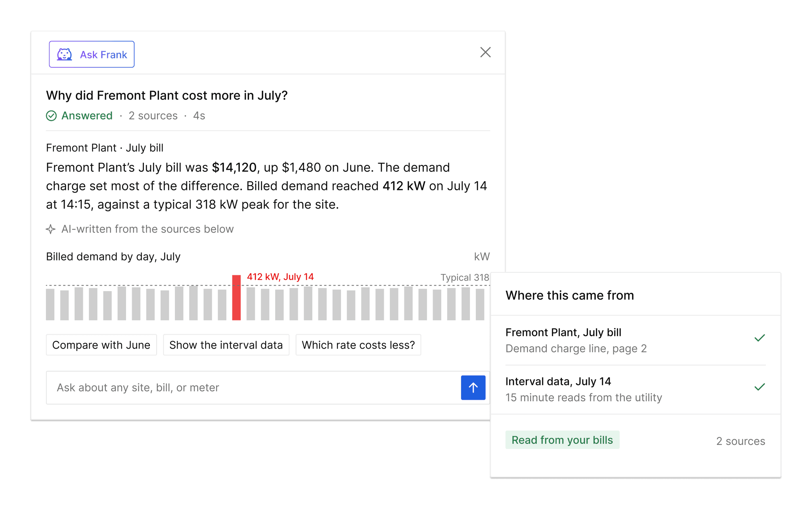The image size is (812, 508).
Task: Click the 2 sources count in sources panel
Action: coord(741,441)
